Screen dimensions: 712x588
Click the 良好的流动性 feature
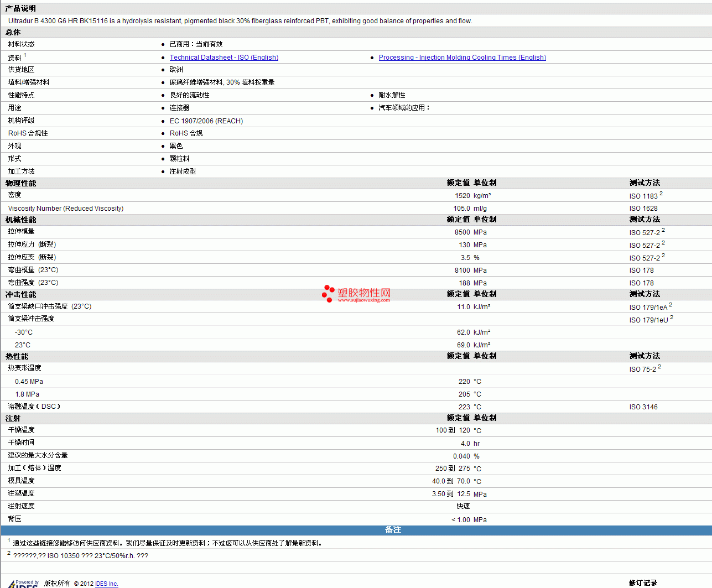point(189,95)
